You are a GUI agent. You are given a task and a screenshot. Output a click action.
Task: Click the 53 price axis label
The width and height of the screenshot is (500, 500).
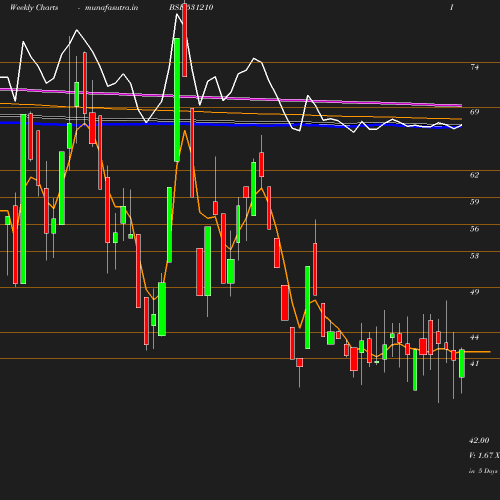(x=475, y=256)
